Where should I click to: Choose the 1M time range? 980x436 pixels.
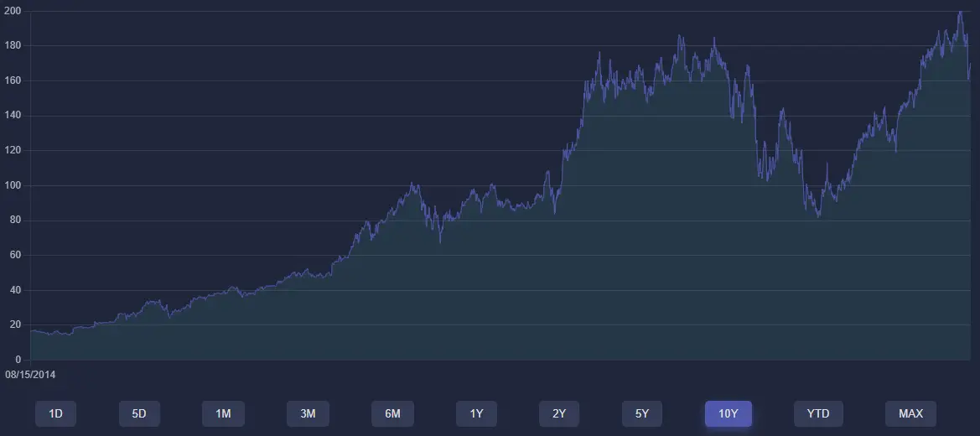(x=223, y=413)
